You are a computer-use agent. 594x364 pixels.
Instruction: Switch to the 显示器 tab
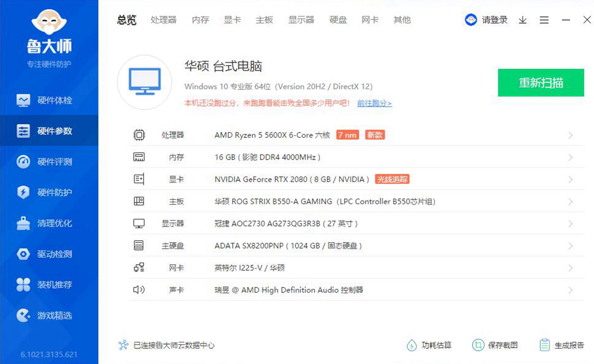(x=301, y=20)
